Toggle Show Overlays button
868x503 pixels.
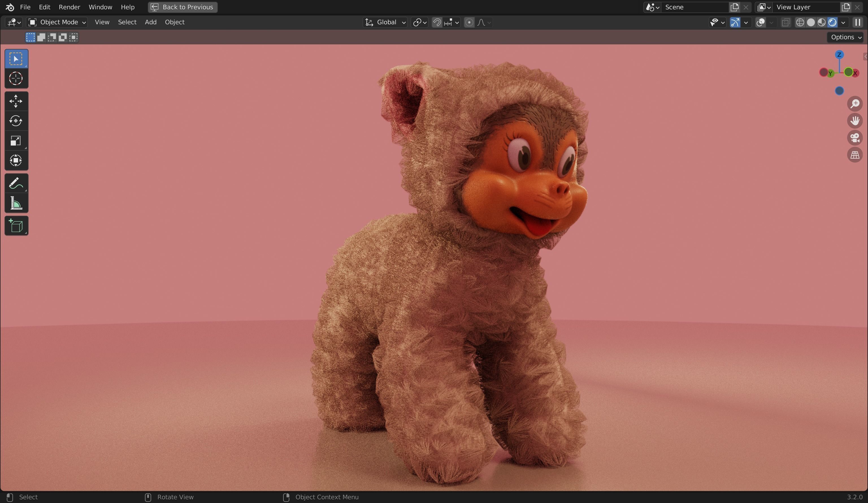coord(760,22)
